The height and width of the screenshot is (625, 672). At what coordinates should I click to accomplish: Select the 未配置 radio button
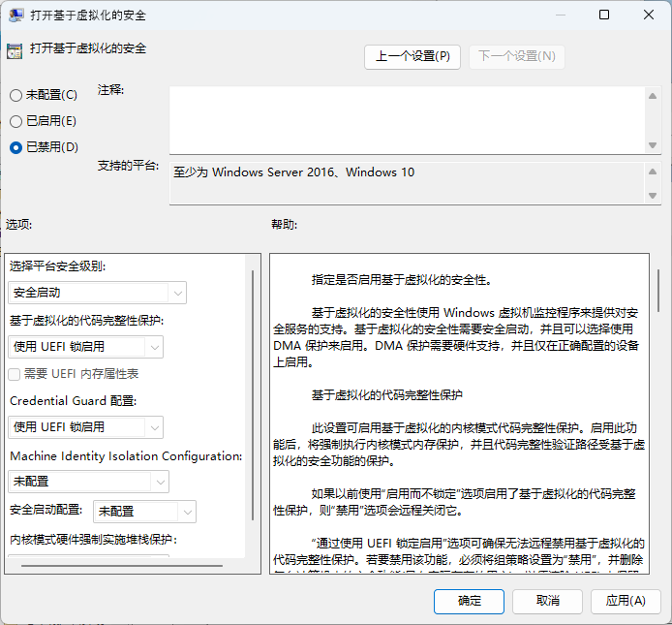click(15, 95)
